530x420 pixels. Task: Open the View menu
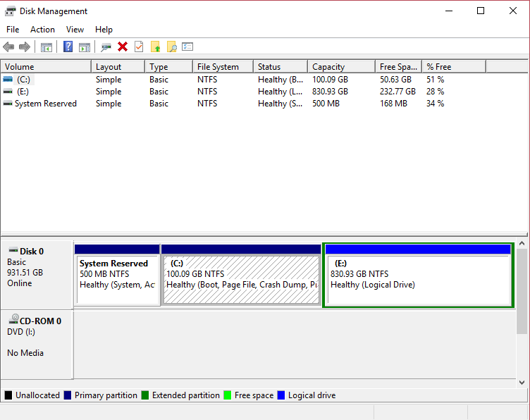(75, 30)
